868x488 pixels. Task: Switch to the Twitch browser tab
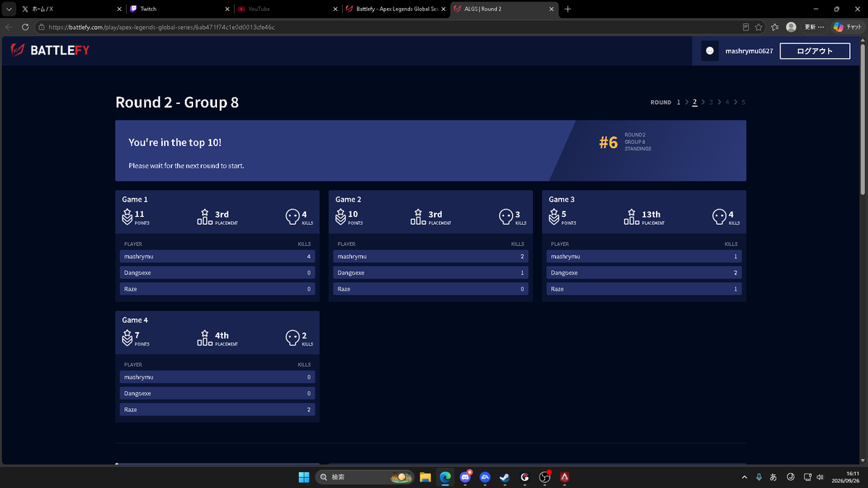[179, 9]
